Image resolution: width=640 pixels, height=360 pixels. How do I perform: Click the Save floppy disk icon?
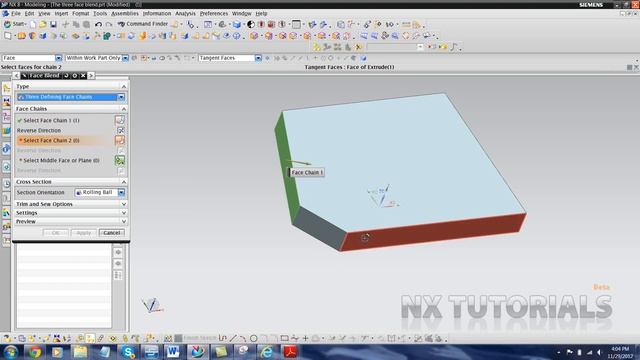(53, 24)
